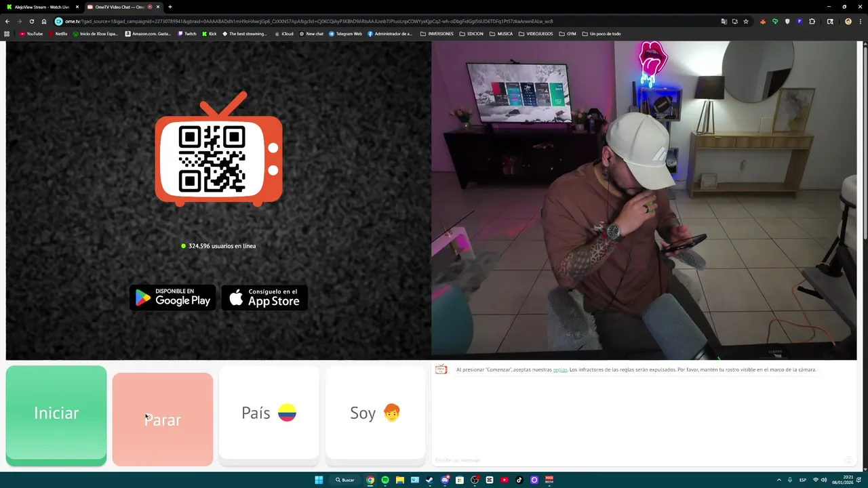Open the Telegram Web bookmark

pyautogui.click(x=346, y=34)
